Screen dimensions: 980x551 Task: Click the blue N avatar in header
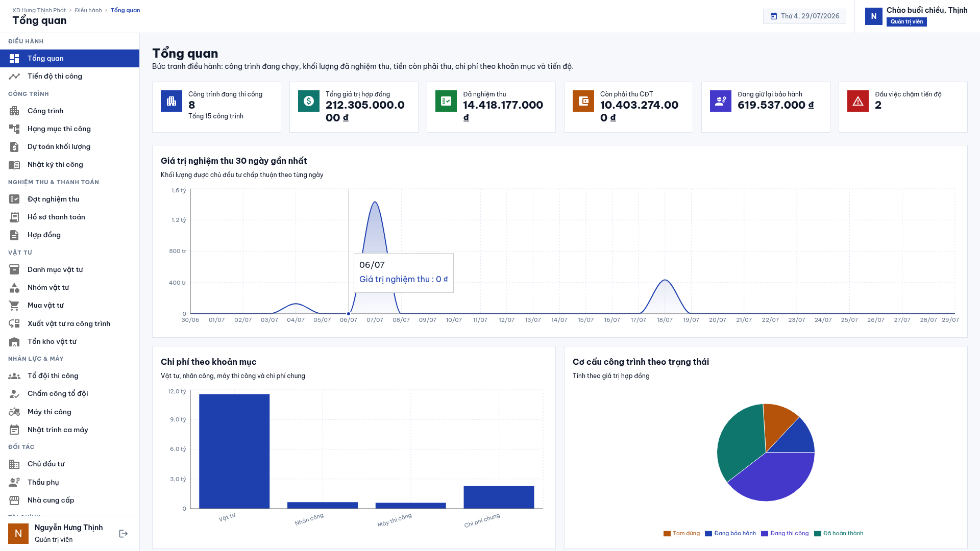(874, 16)
